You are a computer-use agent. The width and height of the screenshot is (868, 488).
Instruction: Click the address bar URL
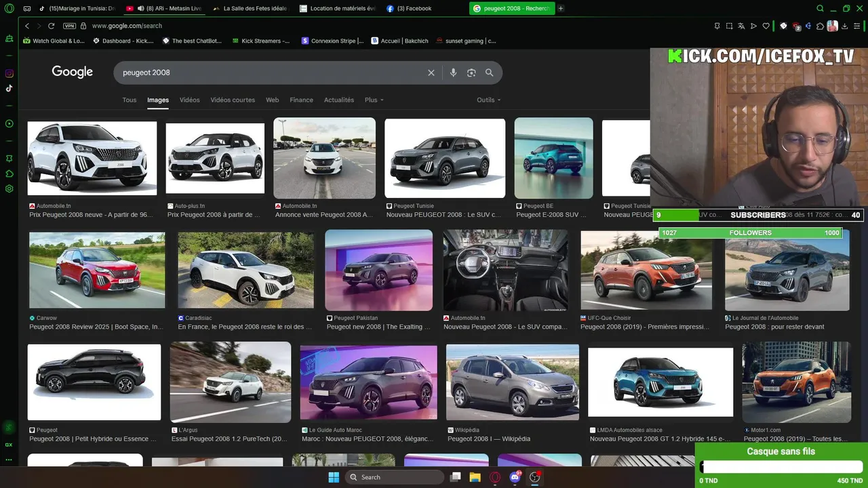point(127,26)
